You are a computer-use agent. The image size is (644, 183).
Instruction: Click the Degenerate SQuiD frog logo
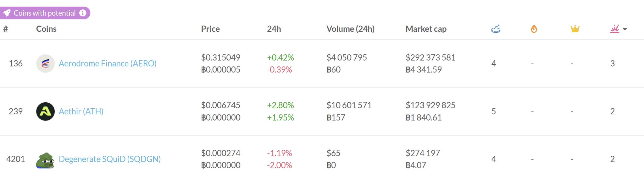45,160
